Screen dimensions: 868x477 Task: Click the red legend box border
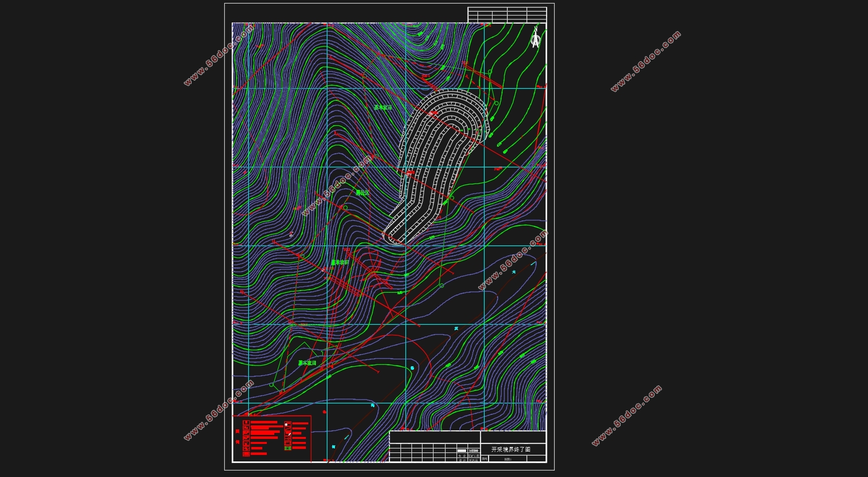click(x=311, y=438)
